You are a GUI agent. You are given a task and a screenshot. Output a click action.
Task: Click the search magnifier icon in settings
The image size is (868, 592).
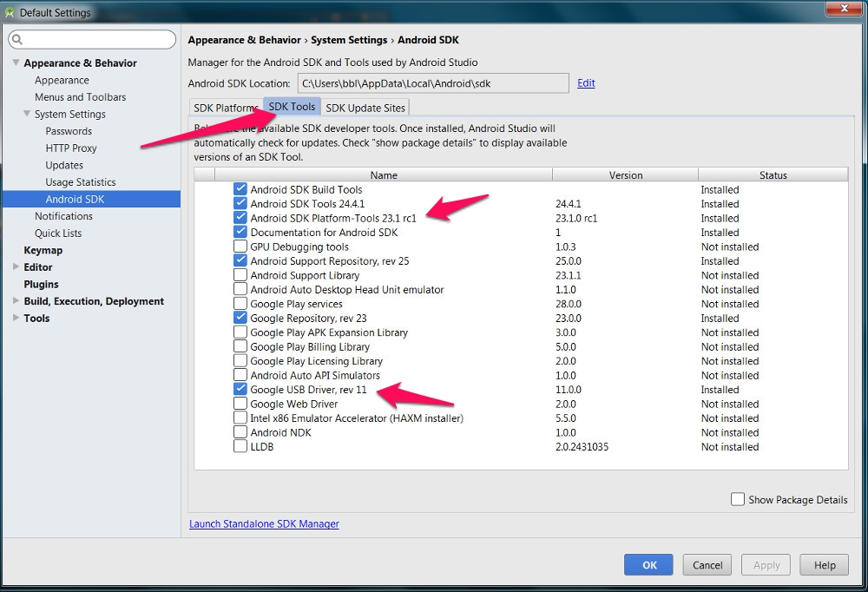(17, 39)
